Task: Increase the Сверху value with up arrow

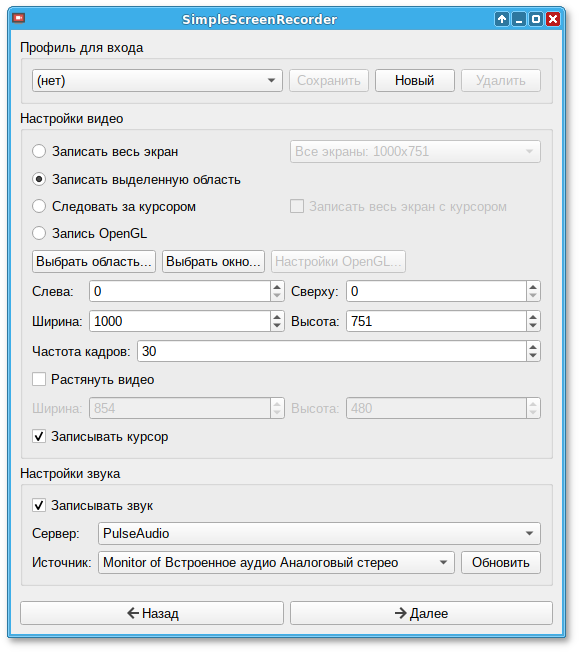Action: coord(533,286)
